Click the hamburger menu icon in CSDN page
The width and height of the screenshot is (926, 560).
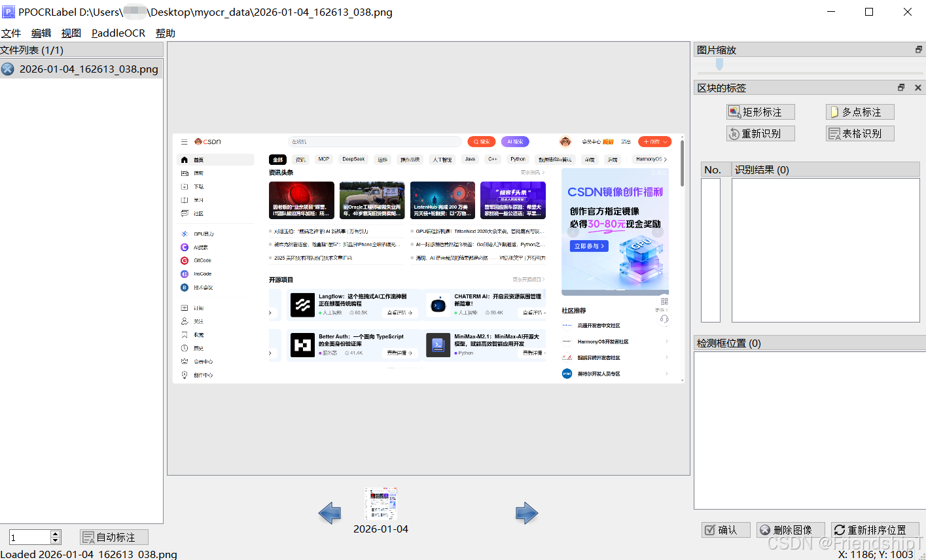184,141
